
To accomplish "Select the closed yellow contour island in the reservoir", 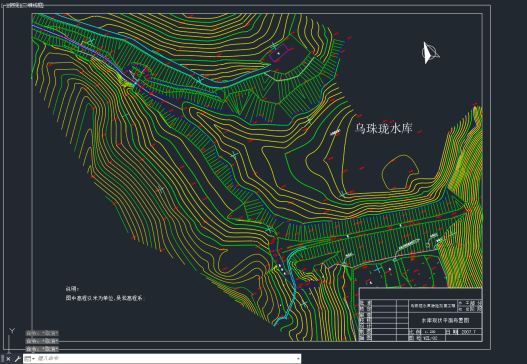I will pos(400,172).
